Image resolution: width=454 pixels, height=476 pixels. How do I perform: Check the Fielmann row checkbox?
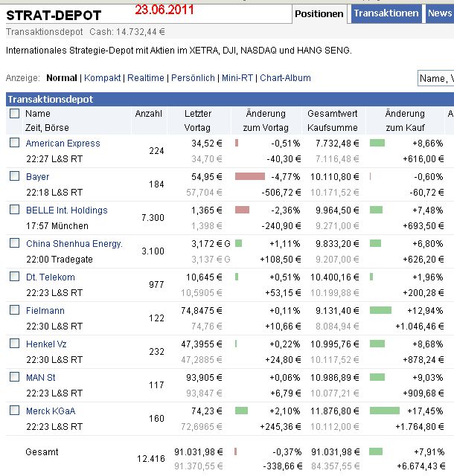15,309
